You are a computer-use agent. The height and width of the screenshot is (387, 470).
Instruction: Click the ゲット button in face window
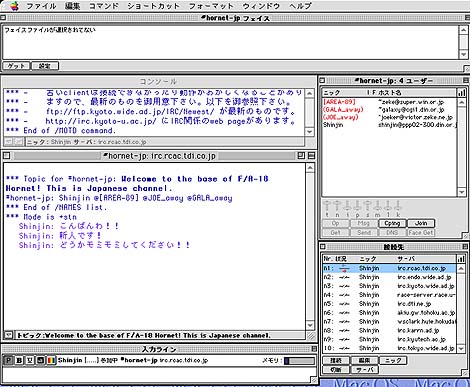(x=16, y=66)
